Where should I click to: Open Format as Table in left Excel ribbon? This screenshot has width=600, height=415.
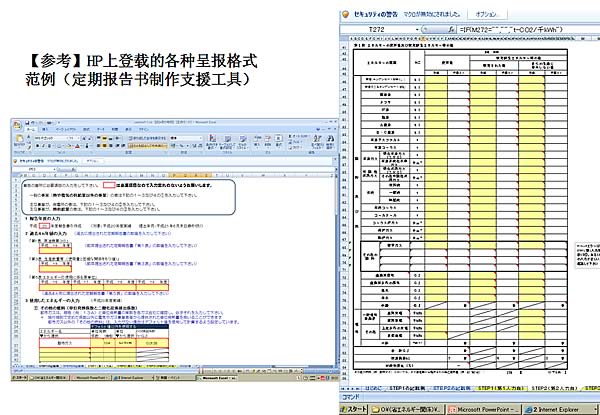point(228,141)
